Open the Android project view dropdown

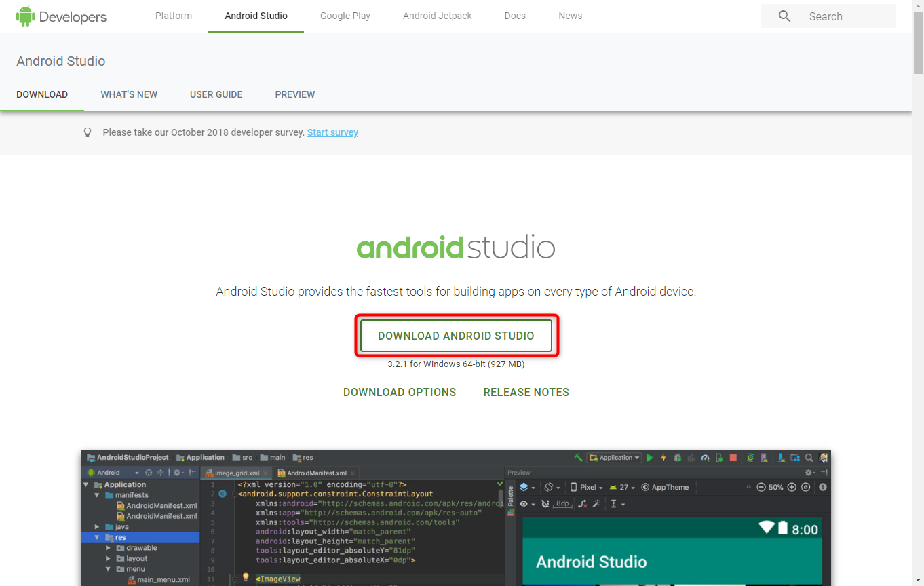point(113,473)
